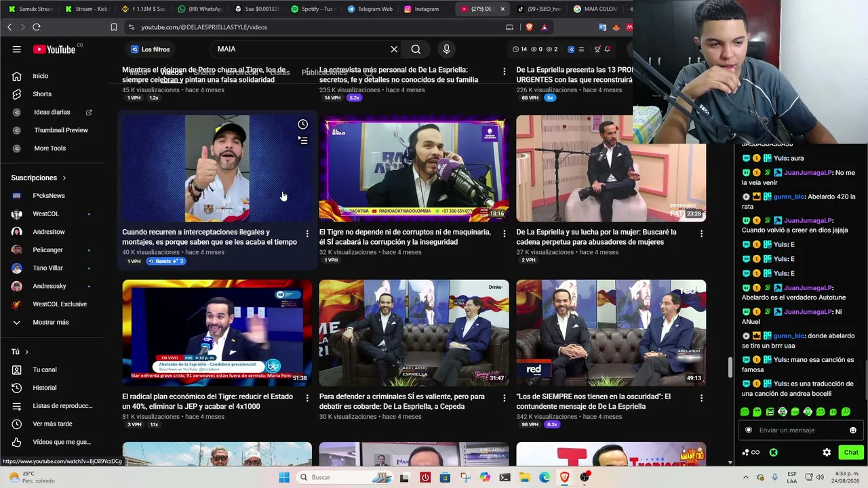This screenshot has width=868, height=488.
Task: Click the search magnifier button
Action: pyautogui.click(x=416, y=49)
